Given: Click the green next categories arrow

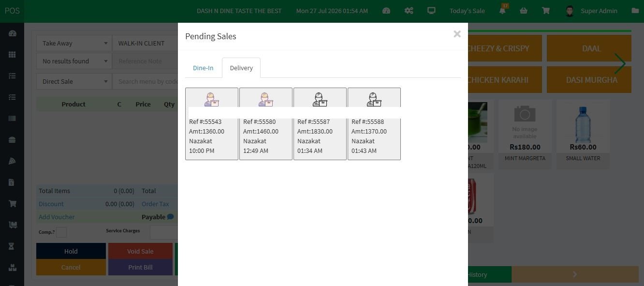Looking at the screenshot, I should click(620, 63).
